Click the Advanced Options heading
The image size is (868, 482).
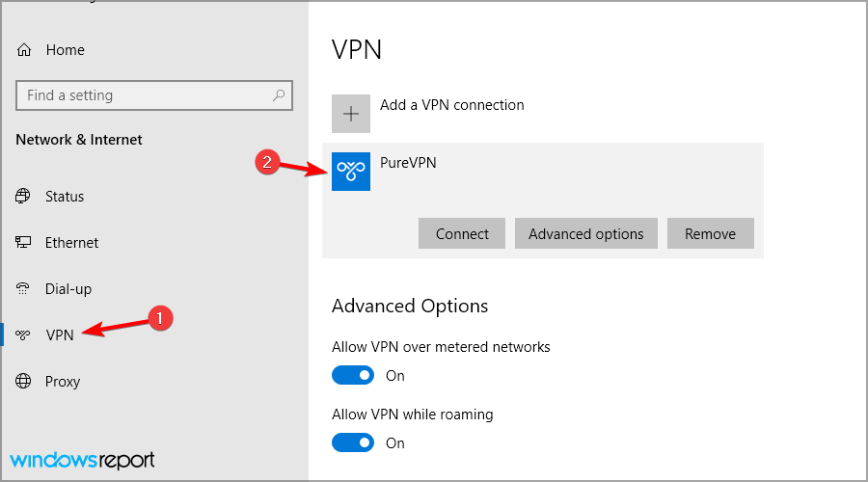(x=410, y=306)
